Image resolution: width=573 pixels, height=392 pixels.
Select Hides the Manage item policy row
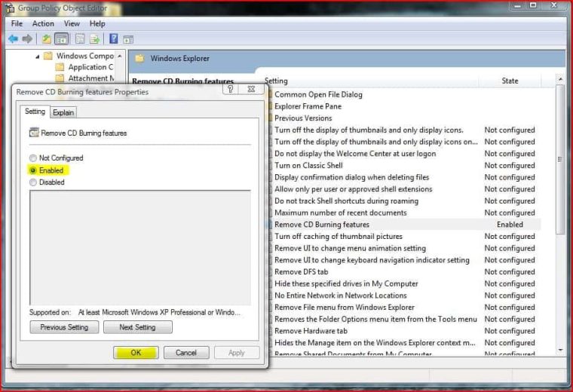coord(375,343)
